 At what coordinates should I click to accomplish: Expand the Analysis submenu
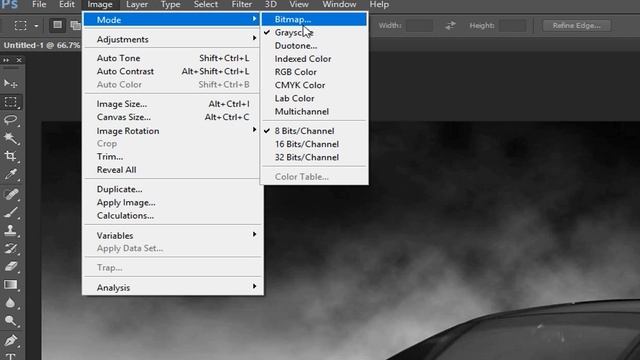click(x=172, y=287)
